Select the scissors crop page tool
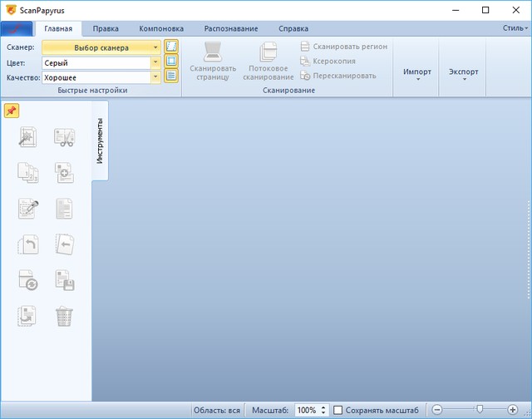 (64, 137)
